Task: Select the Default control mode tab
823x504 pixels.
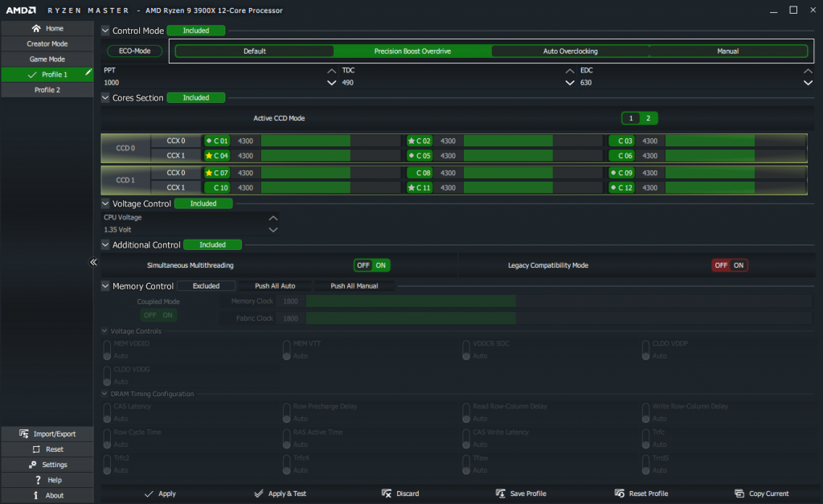Action: [x=255, y=51]
